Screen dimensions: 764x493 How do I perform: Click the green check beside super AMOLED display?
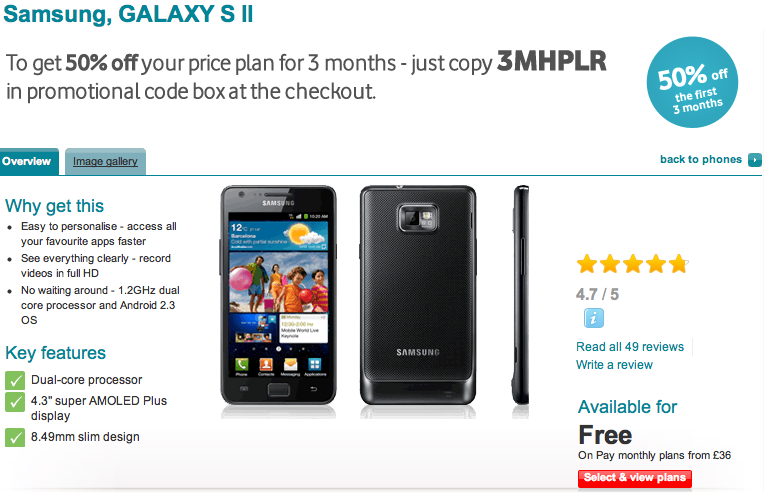pos(15,402)
